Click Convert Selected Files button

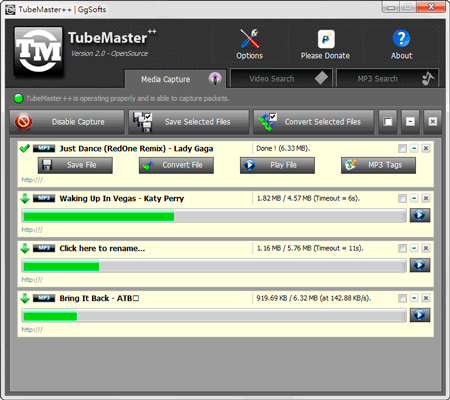313,122
